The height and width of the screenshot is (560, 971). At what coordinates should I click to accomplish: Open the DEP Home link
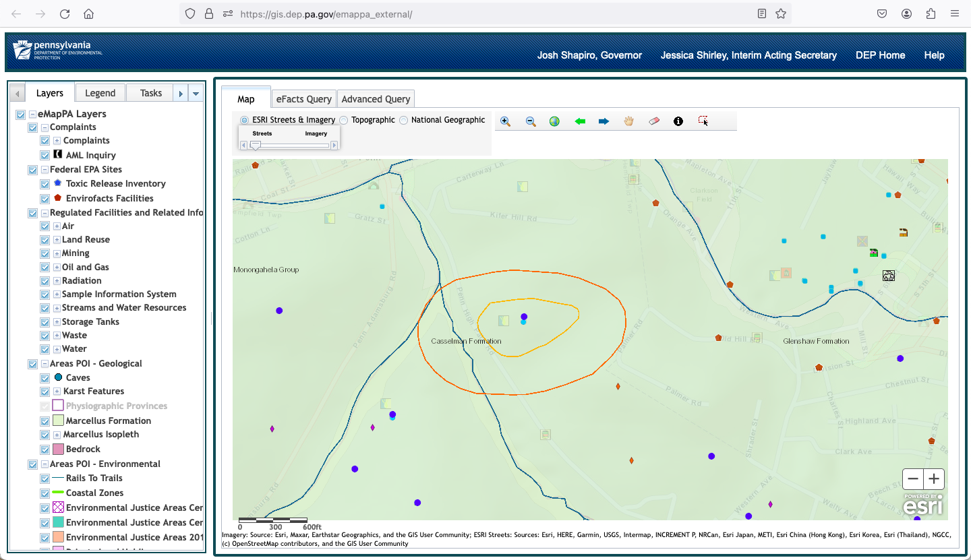[880, 55]
